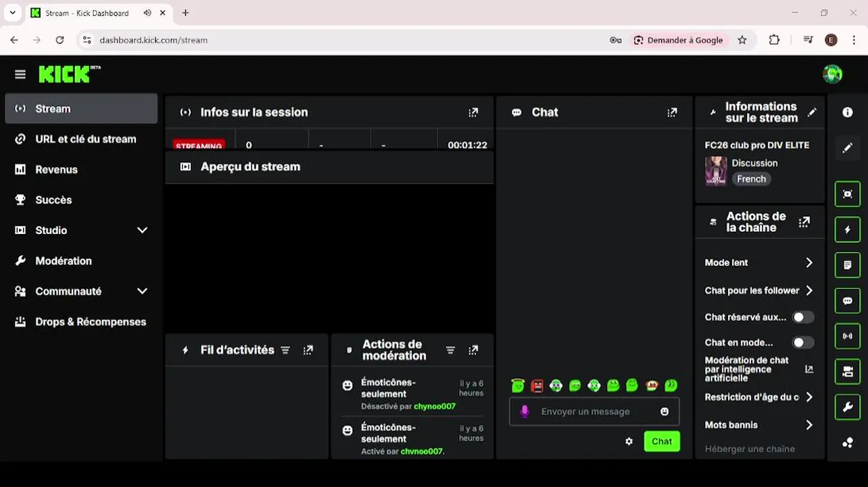Open Modération in left sidebar
This screenshot has width=868, height=487.
[x=81, y=261]
